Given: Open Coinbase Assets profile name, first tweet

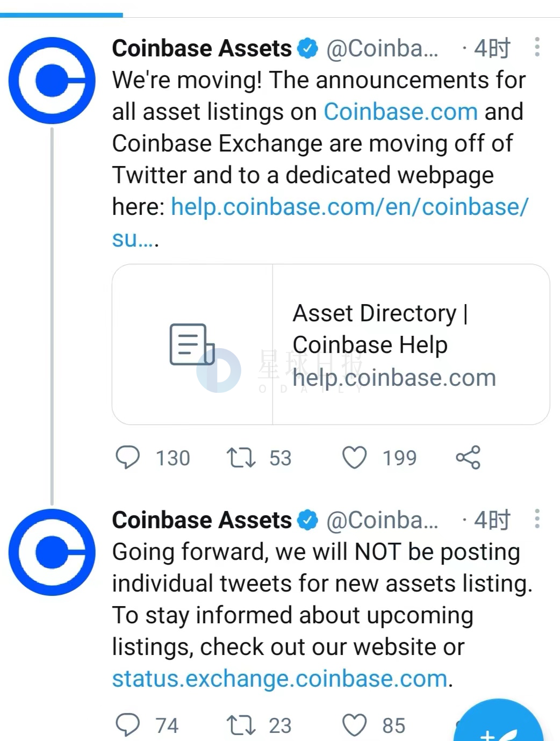Looking at the screenshot, I should 202,48.
